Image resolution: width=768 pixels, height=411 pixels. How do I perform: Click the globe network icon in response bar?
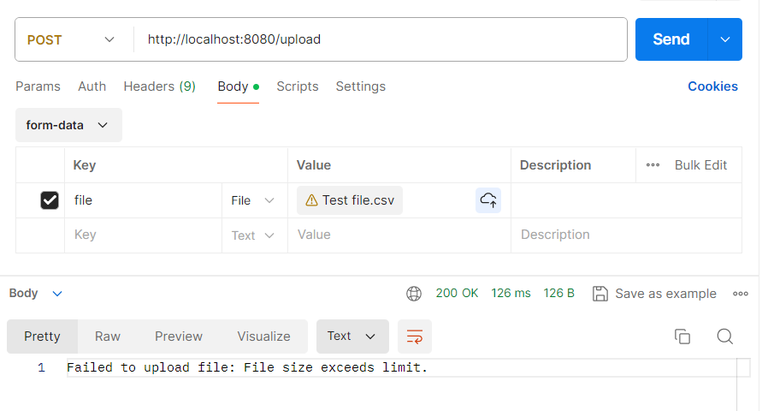coord(414,293)
